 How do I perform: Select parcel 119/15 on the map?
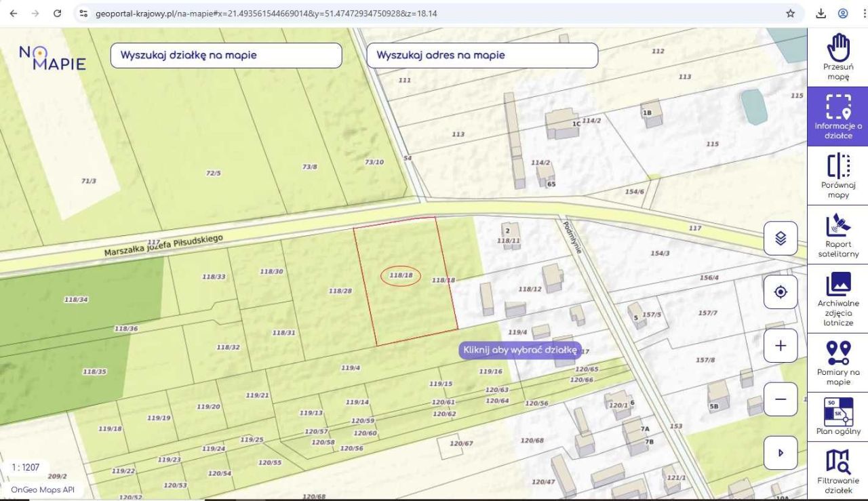coord(441,384)
